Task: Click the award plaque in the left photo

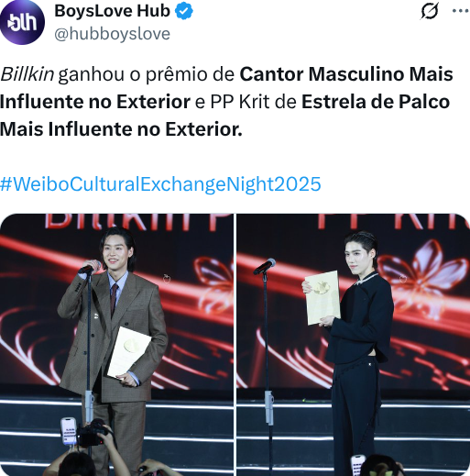Action: pos(129,352)
